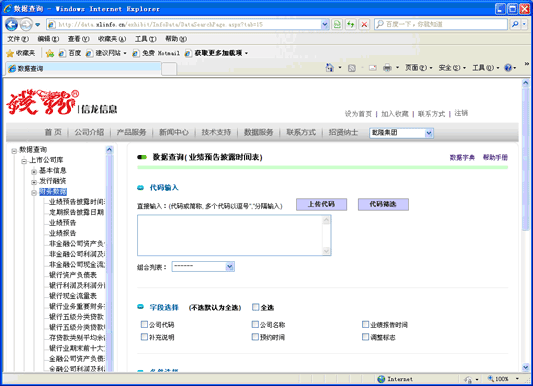The image size is (533, 386).
Task: Click the 代码筛选 button
Action: [x=383, y=204]
